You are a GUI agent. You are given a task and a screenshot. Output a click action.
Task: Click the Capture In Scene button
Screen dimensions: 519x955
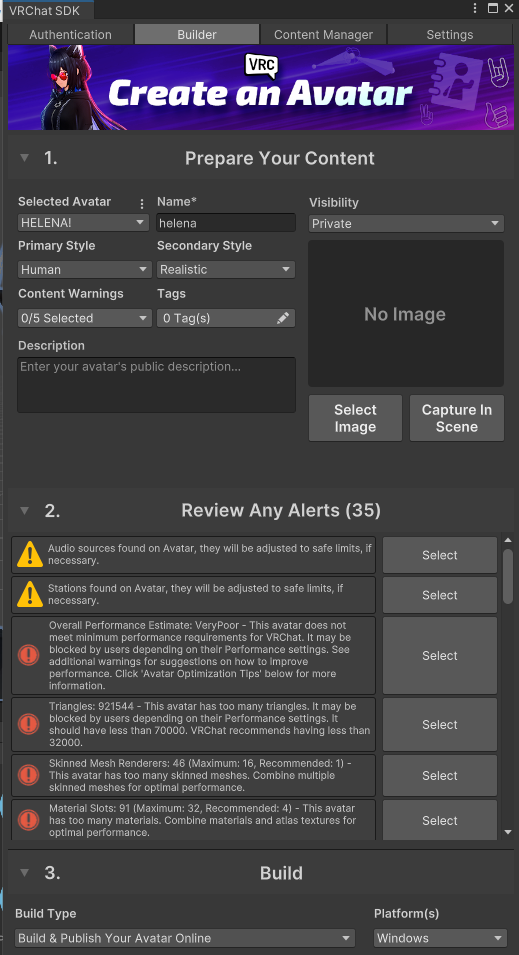pos(457,418)
